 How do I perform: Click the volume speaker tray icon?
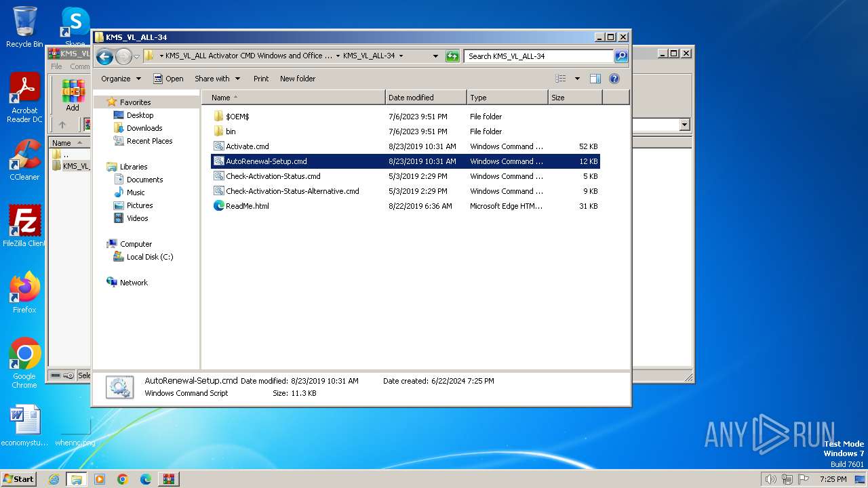point(771,479)
